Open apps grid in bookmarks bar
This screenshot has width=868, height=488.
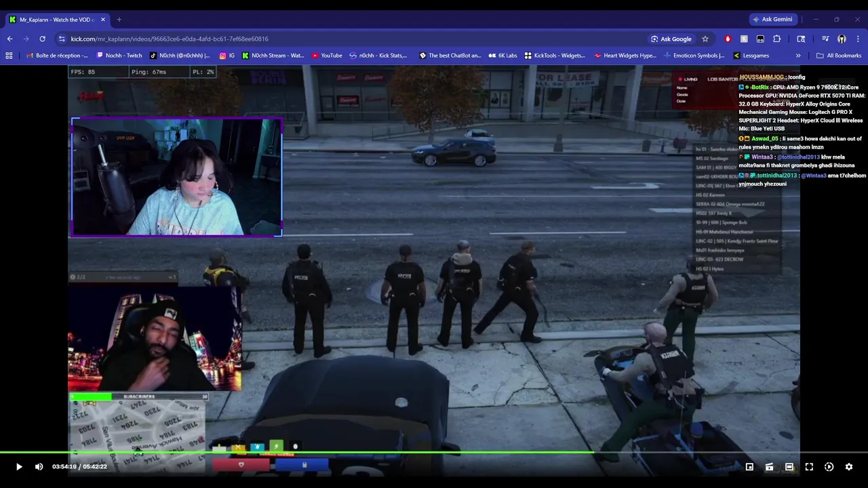(9, 56)
